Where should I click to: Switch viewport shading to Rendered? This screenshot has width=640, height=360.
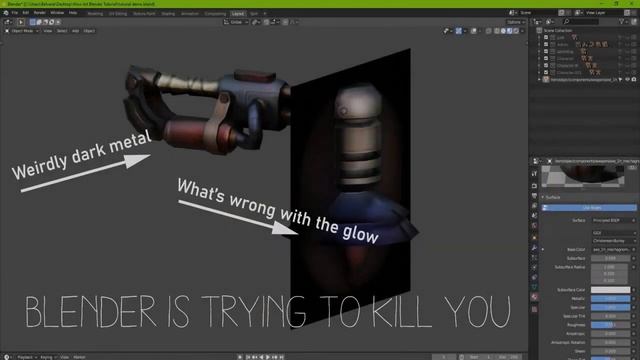pyautogui.click(x=516, y=31)
